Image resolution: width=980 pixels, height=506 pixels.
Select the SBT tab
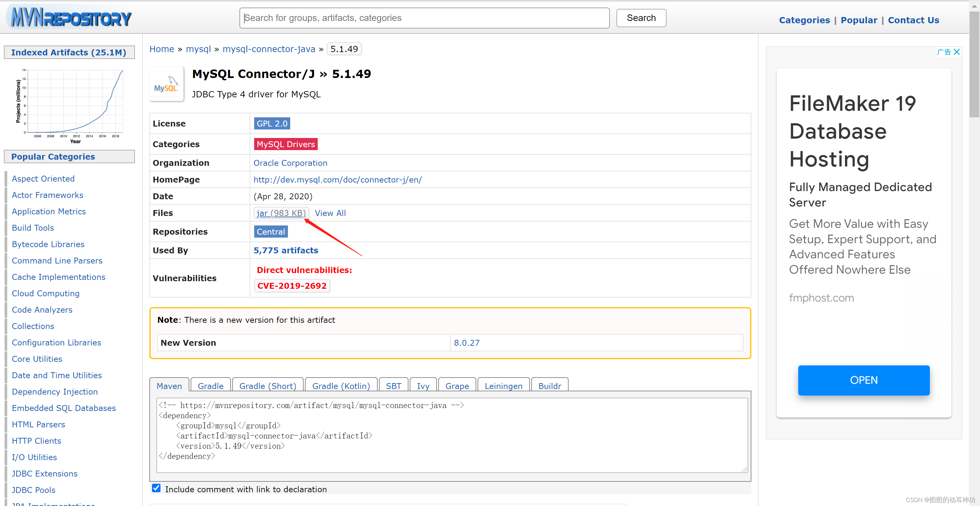point(393,386)
